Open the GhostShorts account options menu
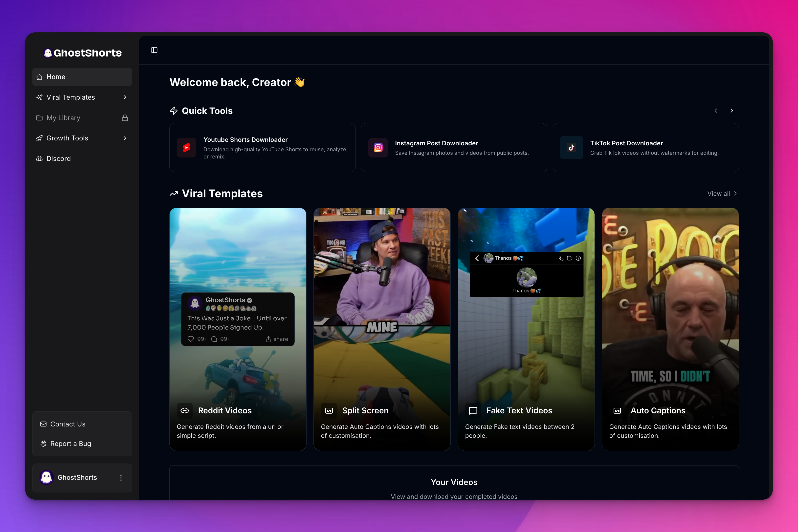 tap(121, 478)
